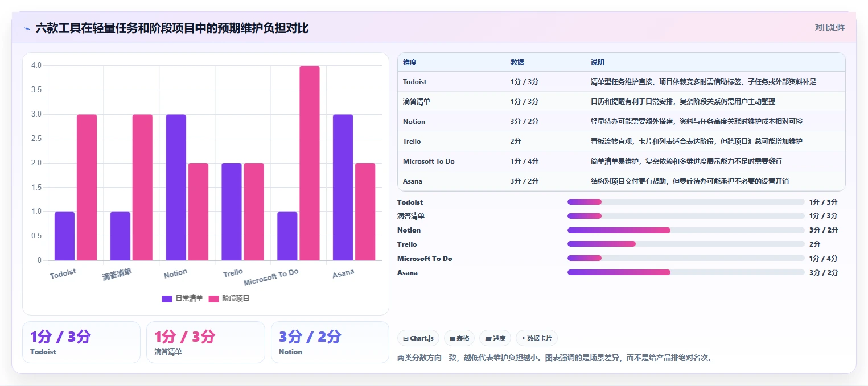Click the 表格 tag chip

coord(459,338)
